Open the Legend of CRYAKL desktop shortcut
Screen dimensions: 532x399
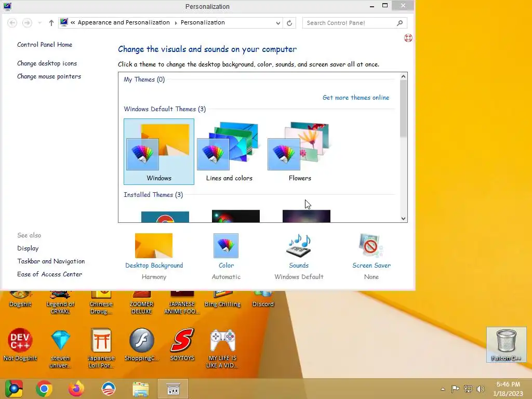[x=60, y=303]
